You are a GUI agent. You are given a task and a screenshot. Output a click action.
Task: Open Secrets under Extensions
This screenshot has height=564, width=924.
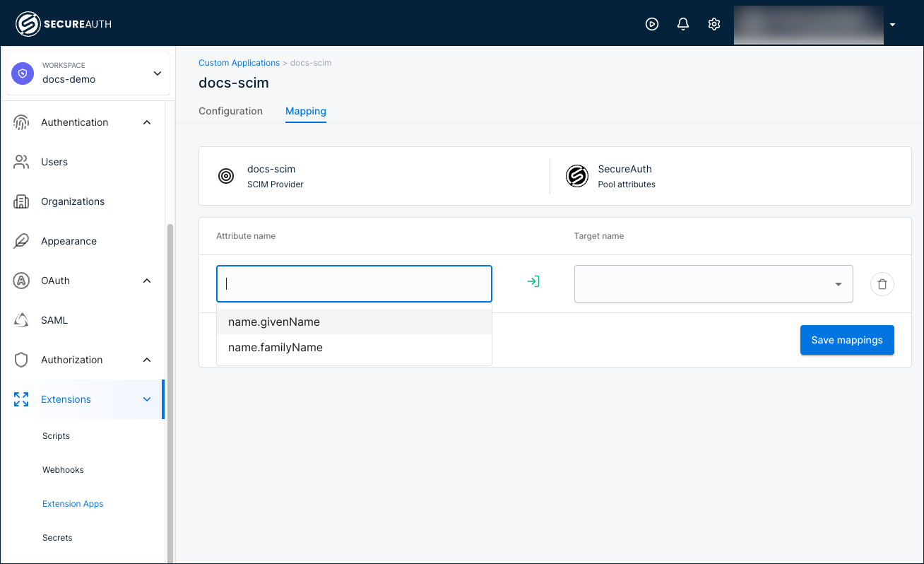pos(57,538)
